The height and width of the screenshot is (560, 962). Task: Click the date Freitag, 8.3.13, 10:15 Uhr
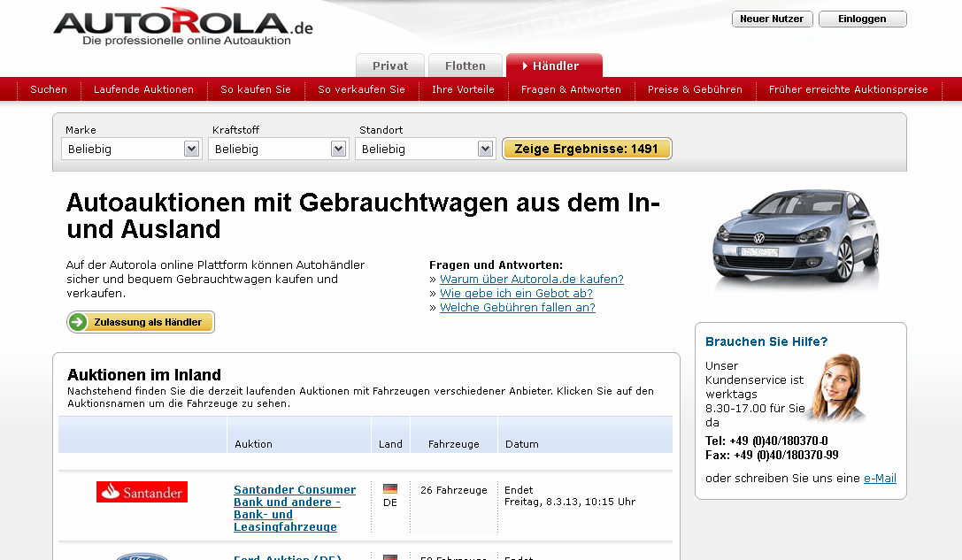coord(570,502)
